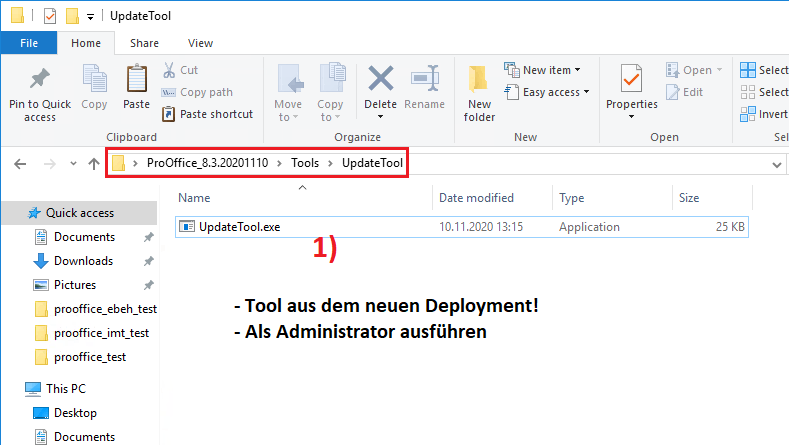Select Quick access in navigation pane
This screenshot has height=445, width=789.
click(80, 213)
